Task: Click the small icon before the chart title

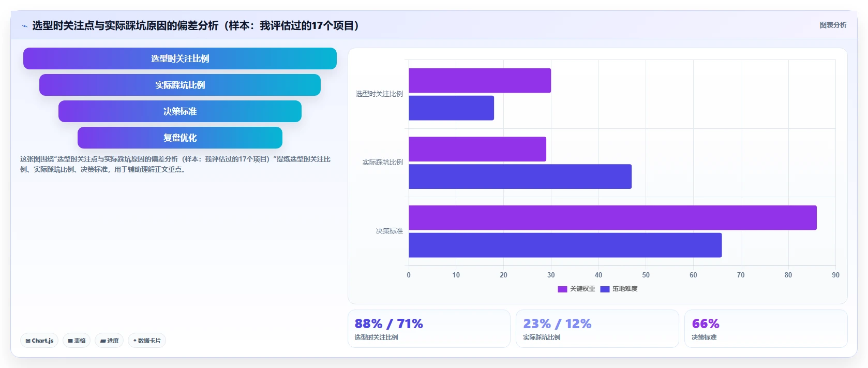Action: (x=24, y=26)
